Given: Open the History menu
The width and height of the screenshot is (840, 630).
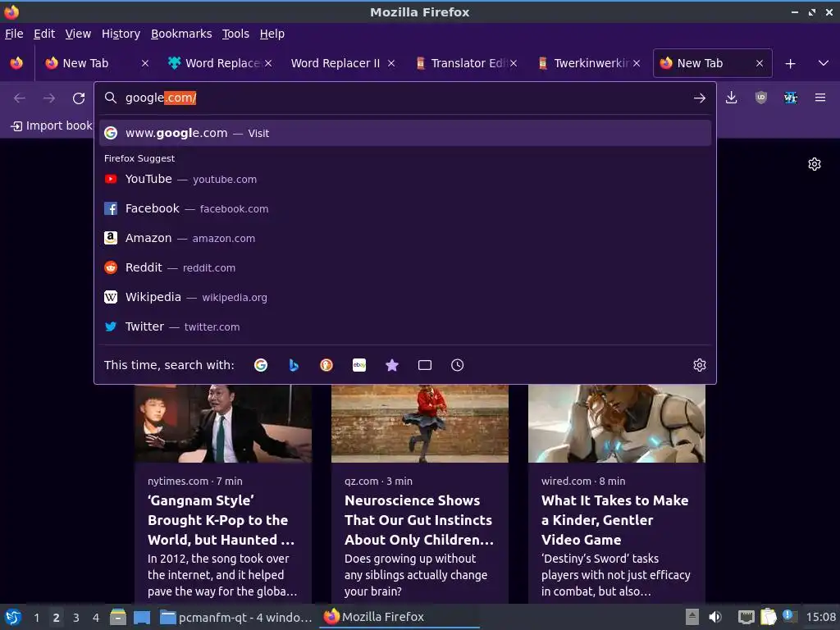Looking at the screenshot, I should click(121, 34).
